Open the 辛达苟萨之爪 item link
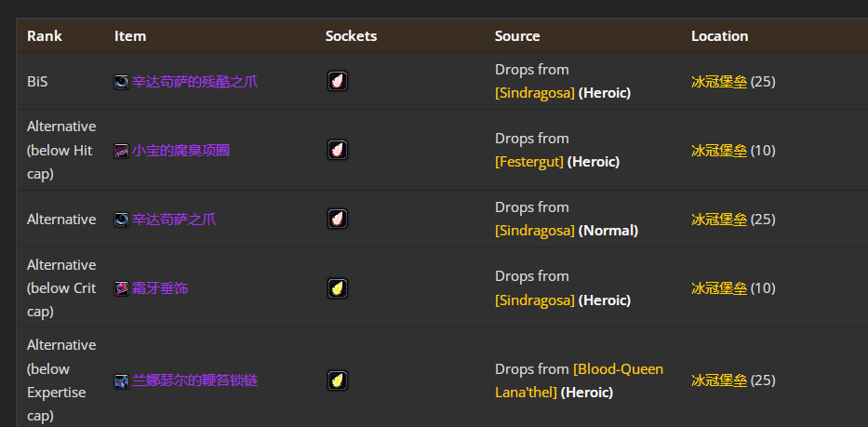Viewport: 868px width, 427px height. click(x=174, y=220)
